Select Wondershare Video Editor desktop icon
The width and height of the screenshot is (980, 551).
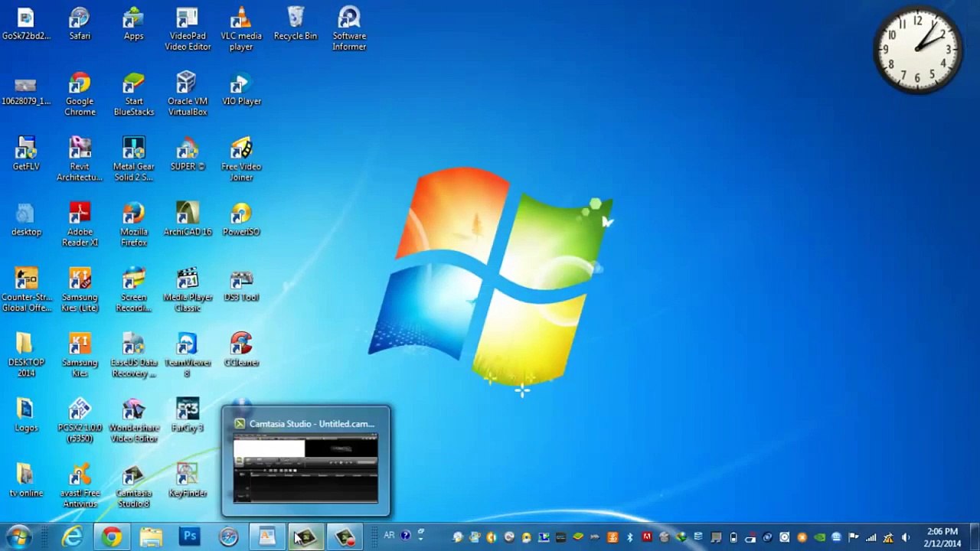133,420
